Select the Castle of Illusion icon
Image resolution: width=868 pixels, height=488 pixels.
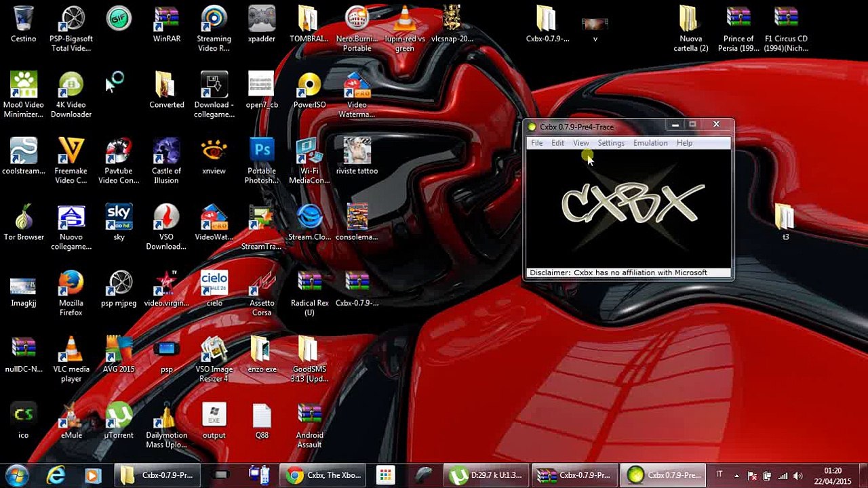[167, 162]
